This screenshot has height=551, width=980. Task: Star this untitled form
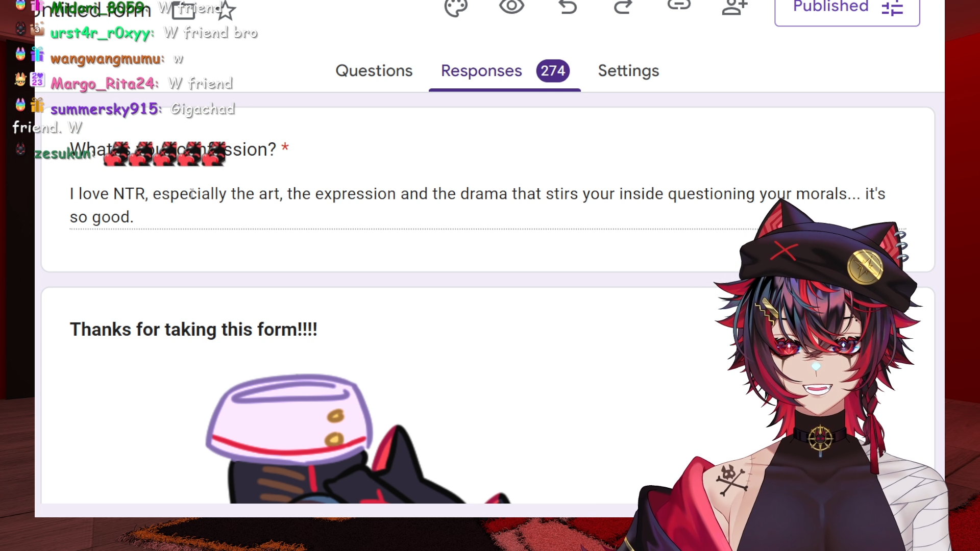point(226,10)
